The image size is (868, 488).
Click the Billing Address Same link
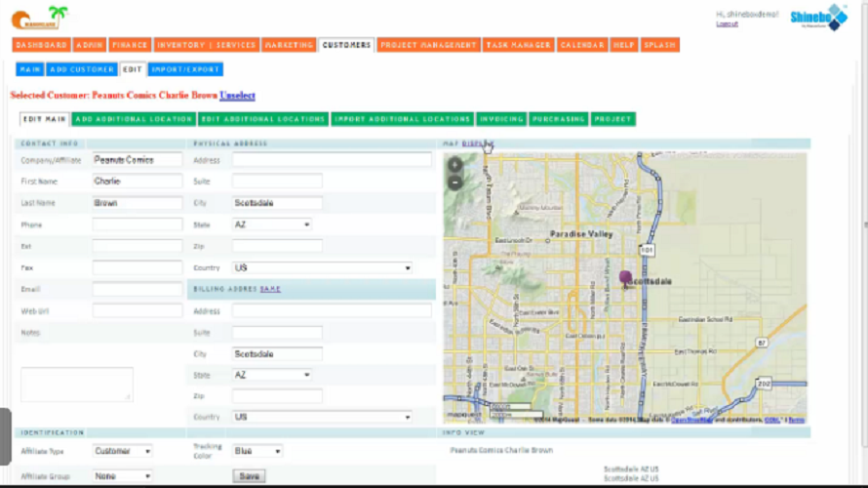(x=270, y=289)
